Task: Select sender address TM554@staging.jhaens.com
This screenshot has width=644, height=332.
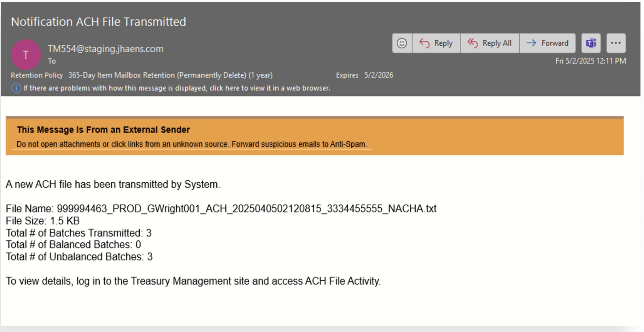Action: (x=105, y=49)
